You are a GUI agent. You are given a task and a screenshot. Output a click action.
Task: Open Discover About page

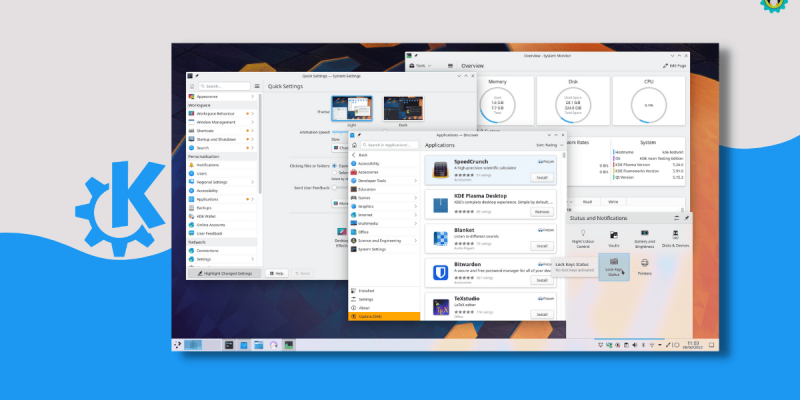384,308
